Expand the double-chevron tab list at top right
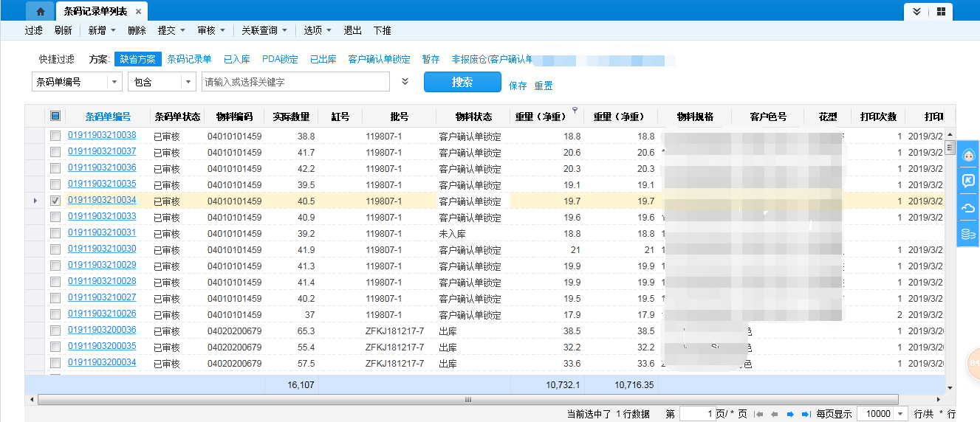The image size is (980, 422). point(916,12)
